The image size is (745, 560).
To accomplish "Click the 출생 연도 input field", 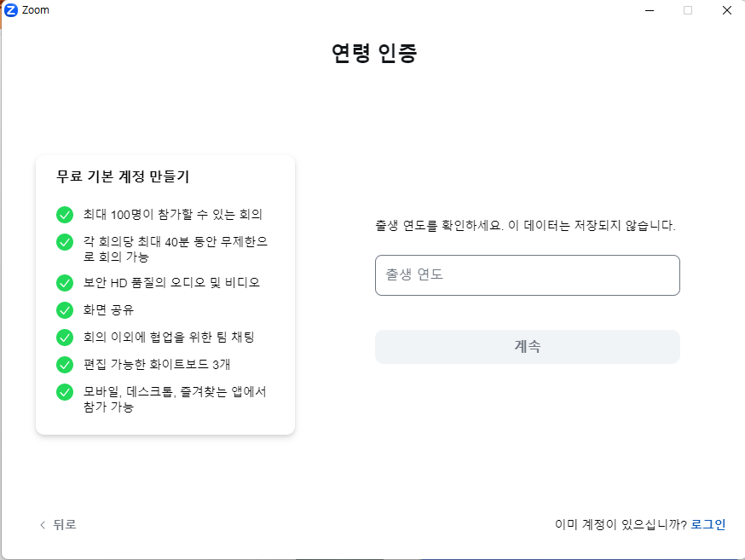I will coord(527,274).
